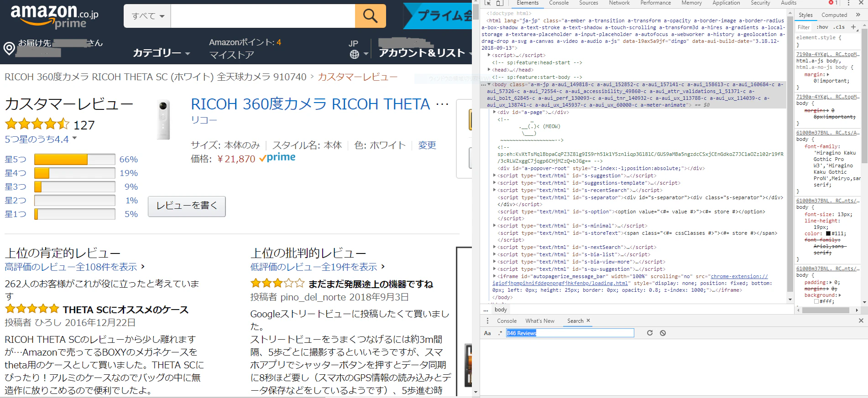
Task: Click the Amazon.co.jp prime logo
Action: click(x=54, y=16)
